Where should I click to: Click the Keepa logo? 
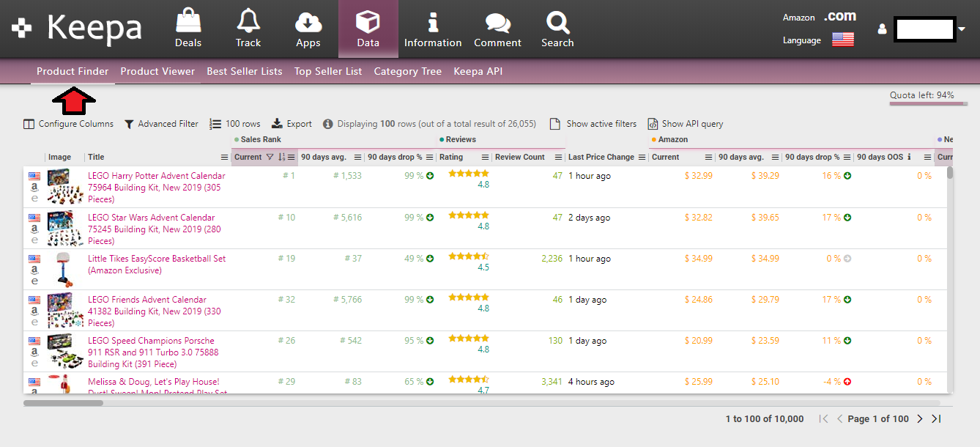tap(77, 28)
